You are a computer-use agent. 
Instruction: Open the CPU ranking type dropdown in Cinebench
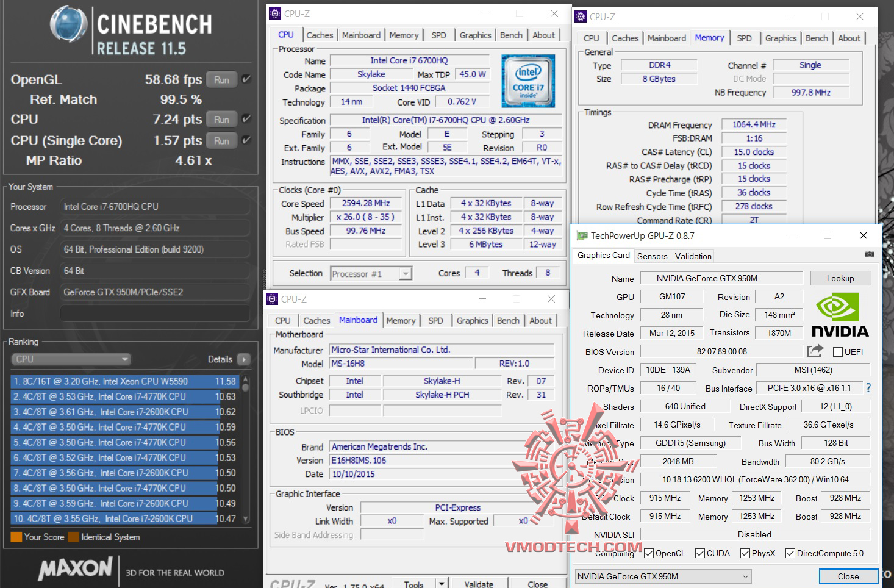(71, 359)
